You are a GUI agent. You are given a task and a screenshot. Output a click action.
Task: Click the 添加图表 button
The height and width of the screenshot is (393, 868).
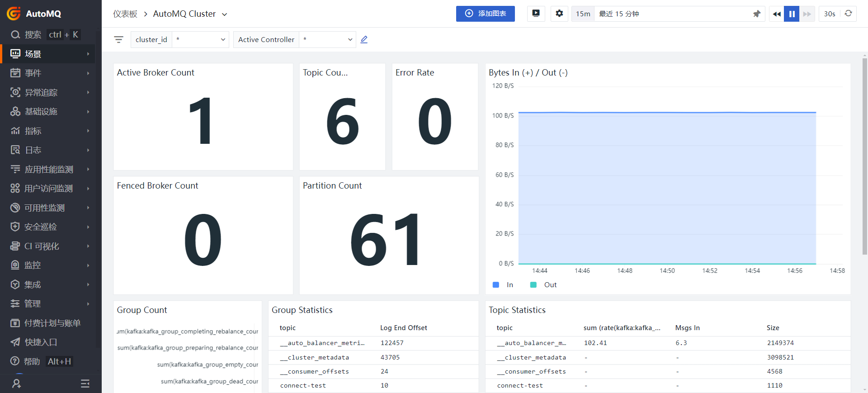pos(485,14)
